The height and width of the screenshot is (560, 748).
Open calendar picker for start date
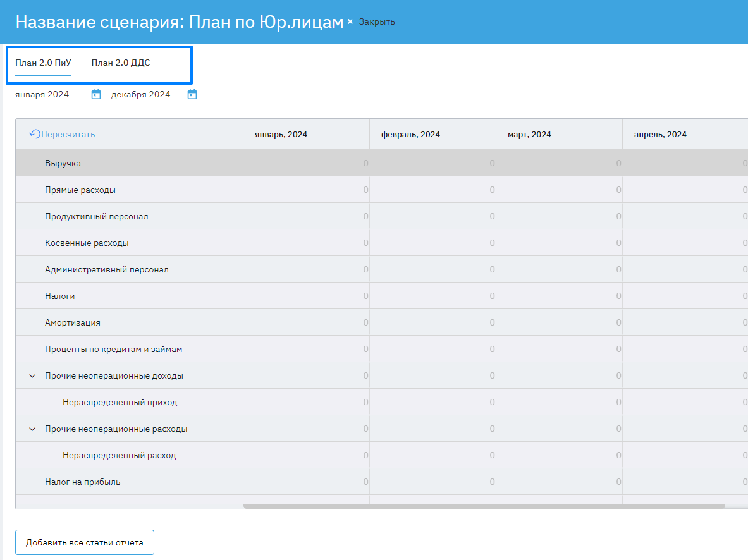coord(96,95)
